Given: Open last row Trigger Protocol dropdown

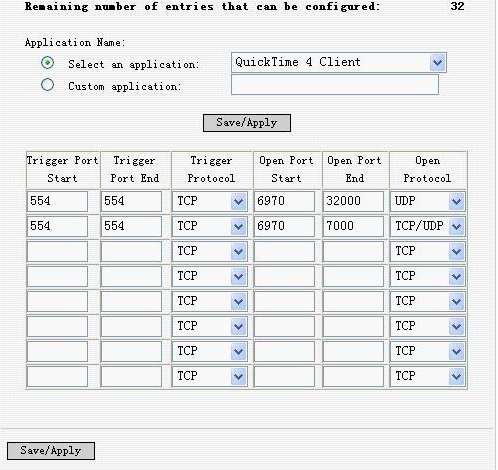Looking at the screenshot, I should [x=209, y=376].
